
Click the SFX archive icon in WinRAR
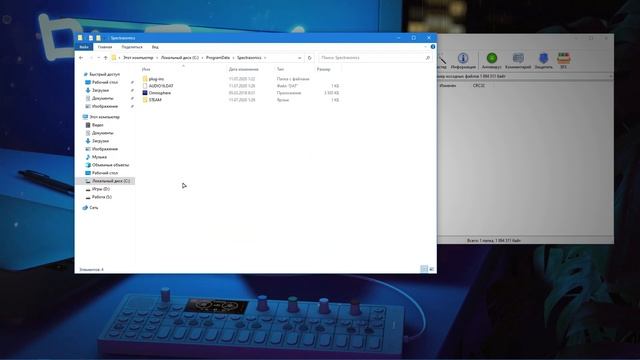[563, 58]
